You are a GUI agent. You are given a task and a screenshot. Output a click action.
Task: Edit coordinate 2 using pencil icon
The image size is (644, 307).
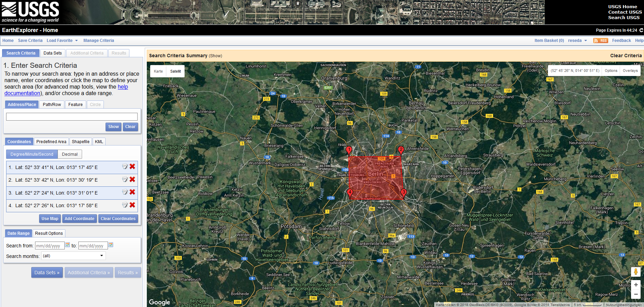click(x=125, y=179)
